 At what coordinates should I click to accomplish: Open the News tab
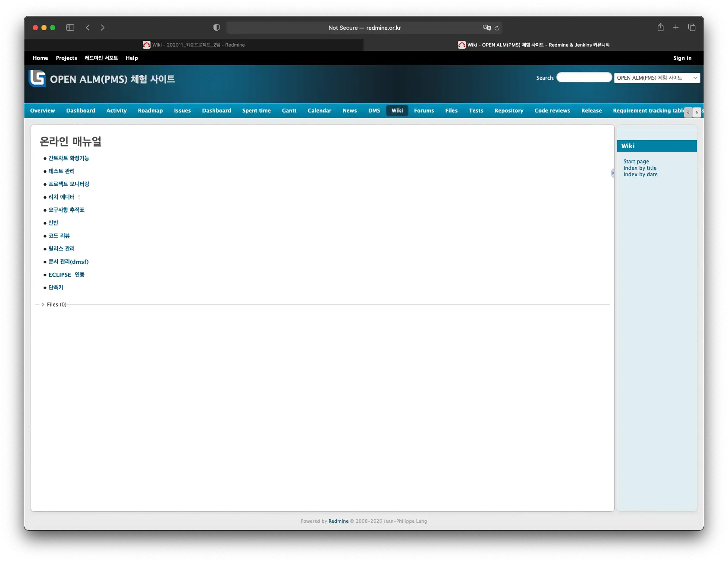click(x=350, y=111)
